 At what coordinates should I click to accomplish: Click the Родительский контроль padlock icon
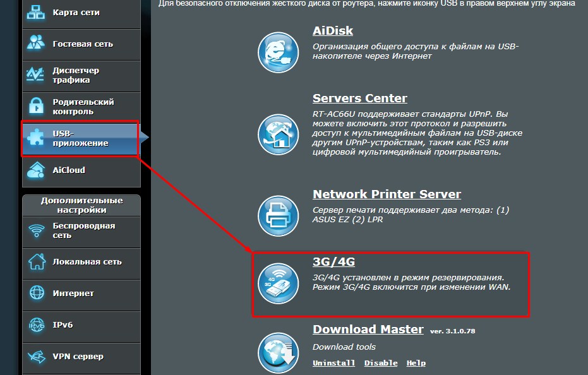point(37,106)
